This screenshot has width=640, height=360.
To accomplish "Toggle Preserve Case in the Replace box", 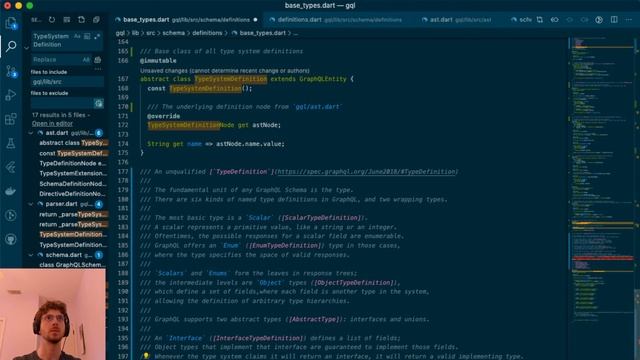I will 86,60.
